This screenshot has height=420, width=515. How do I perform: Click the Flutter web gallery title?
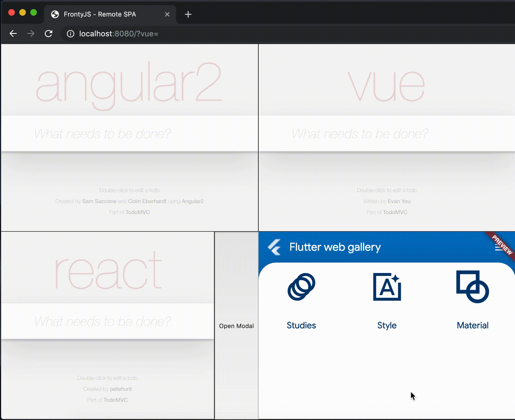point(335,247)
